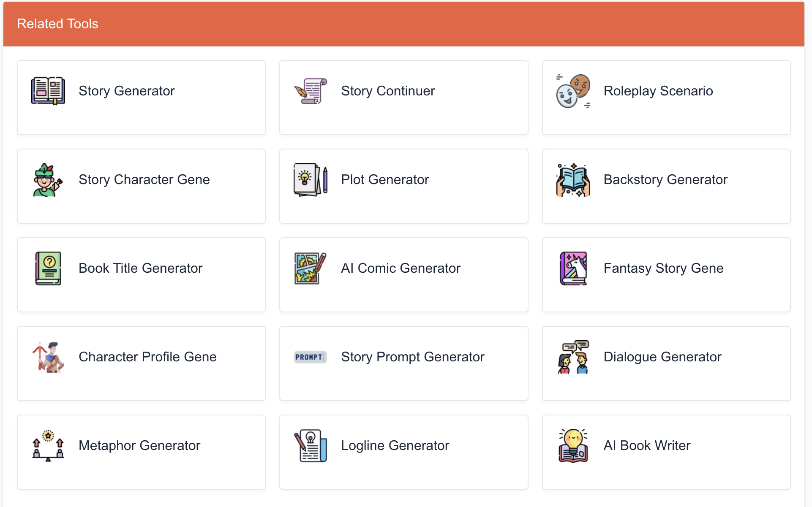Click the lightbulb book AI Book Writer icon
Viewport: 812px width, 507px height.
(x=573, y=446)
